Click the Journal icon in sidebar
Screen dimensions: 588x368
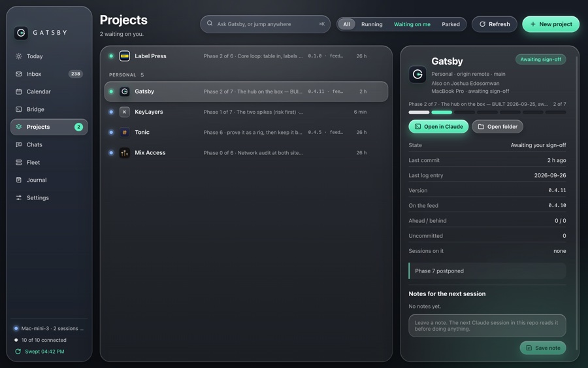pyautogui.click(x=19, y=180)
